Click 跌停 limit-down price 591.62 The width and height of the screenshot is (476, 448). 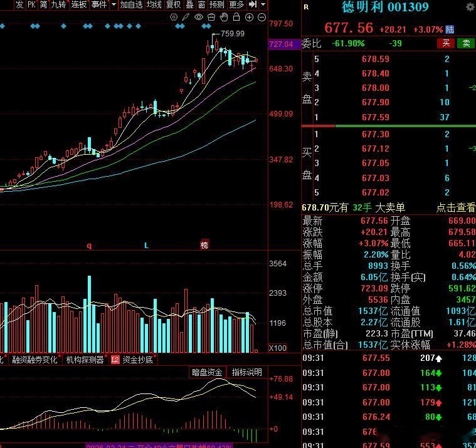click(x=462, y=288)
